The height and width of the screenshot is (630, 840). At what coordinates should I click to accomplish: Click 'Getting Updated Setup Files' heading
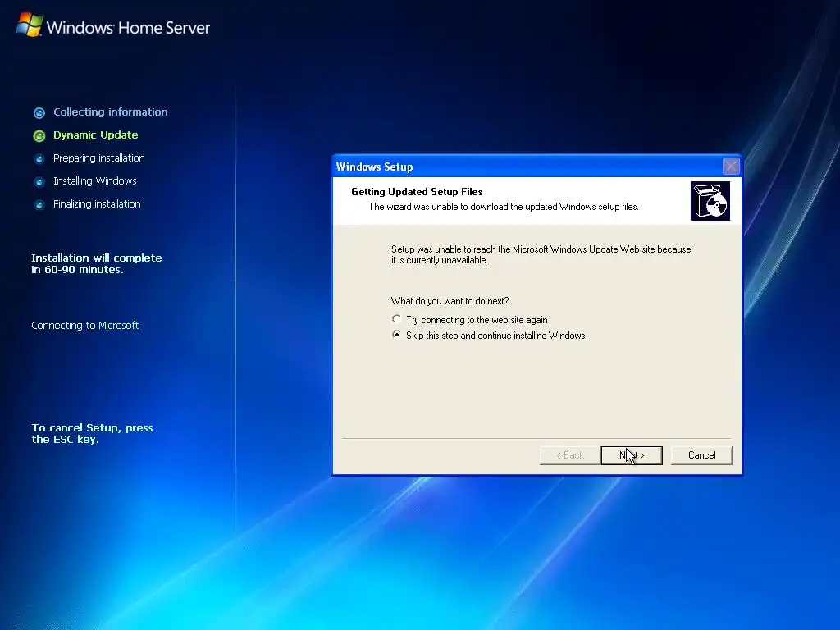click(417, 192)
